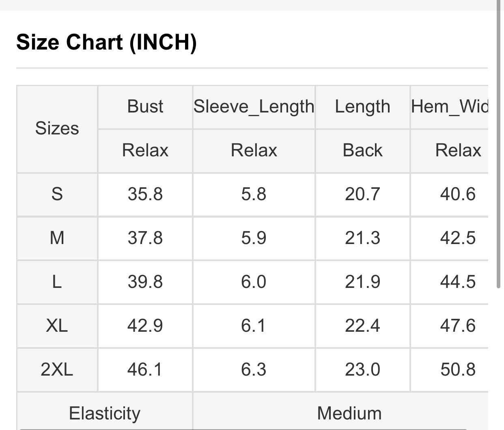The image size is (504, 430).
Task: Click sleeve length value 6.0 for size L
Action: [x=254, y=282]
